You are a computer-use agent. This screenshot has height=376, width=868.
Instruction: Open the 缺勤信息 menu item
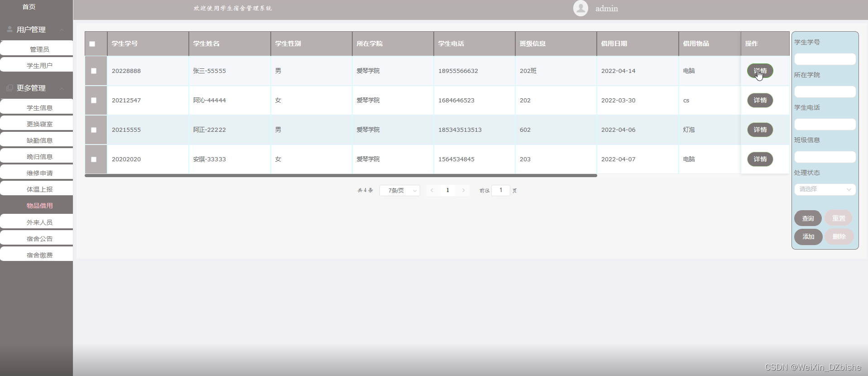coord(36,140)
